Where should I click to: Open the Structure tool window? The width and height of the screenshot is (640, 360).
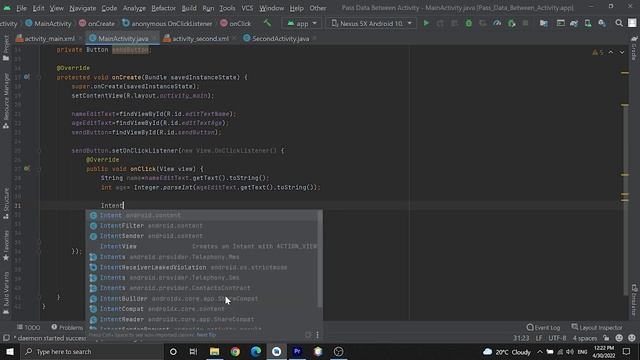(6, 203)
